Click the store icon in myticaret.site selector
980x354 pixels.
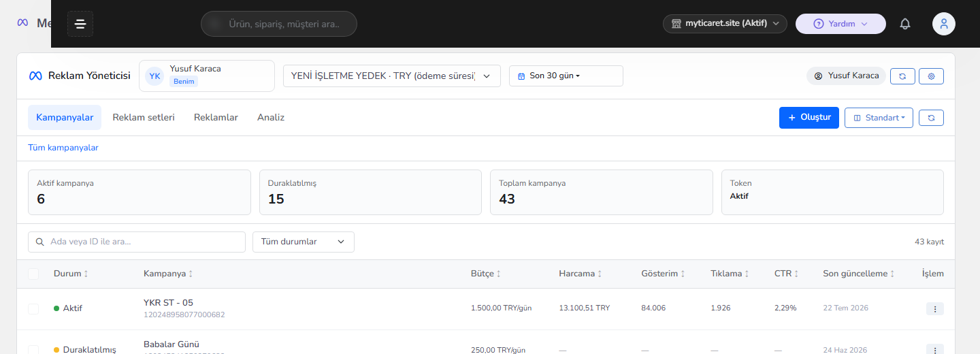click(676, 24)
